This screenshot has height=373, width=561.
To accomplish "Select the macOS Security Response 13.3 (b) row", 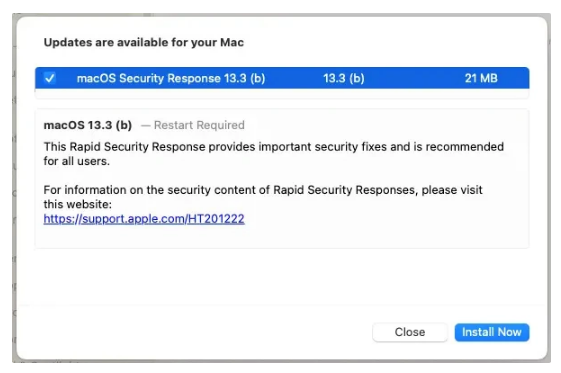I will pyautogui.click(x=282, y=78).
